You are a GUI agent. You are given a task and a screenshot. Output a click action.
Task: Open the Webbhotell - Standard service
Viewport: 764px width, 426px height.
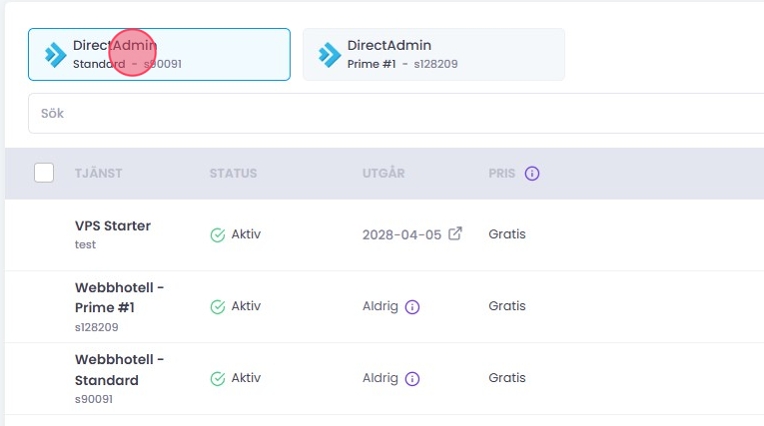coord(119,369)
